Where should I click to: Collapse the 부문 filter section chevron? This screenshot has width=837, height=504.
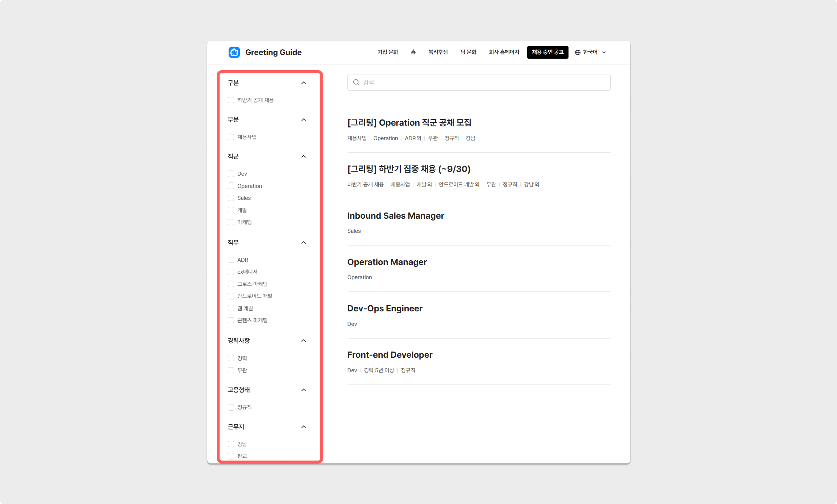304,120
